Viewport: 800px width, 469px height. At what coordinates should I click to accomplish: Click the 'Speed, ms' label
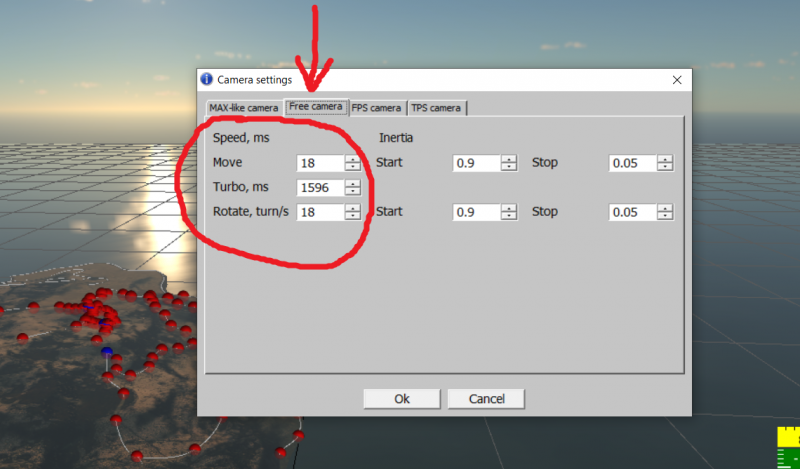point(241,138)
